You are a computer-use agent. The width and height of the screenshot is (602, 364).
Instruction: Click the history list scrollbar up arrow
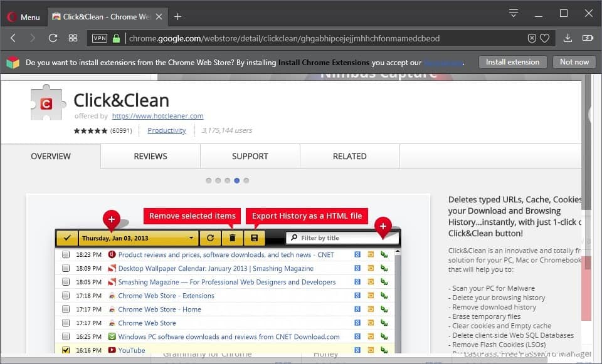[398, 252]
